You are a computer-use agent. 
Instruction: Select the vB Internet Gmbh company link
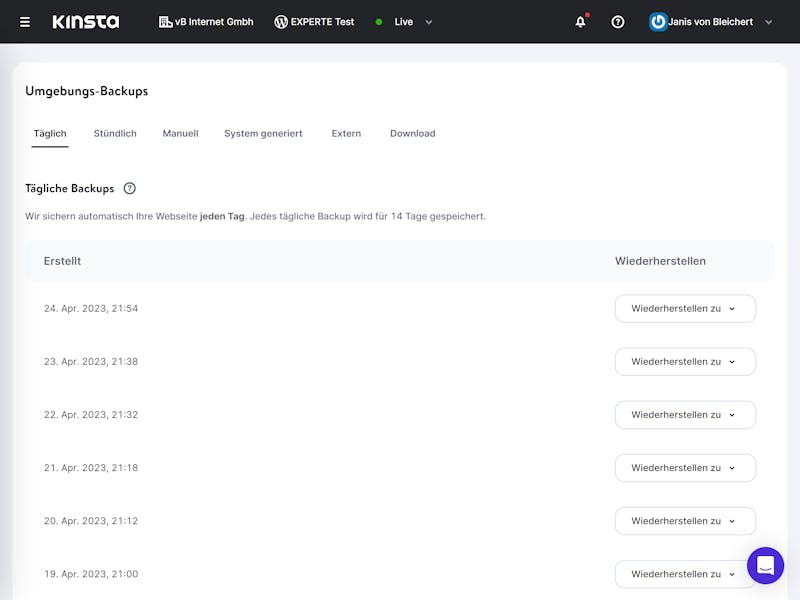coord(206,22)
